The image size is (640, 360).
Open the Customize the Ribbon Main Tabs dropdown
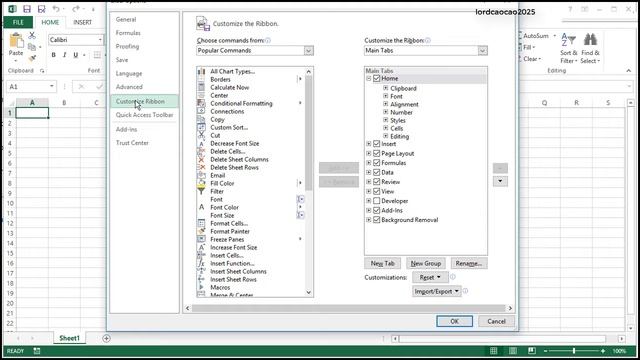(x=482, y=51)
